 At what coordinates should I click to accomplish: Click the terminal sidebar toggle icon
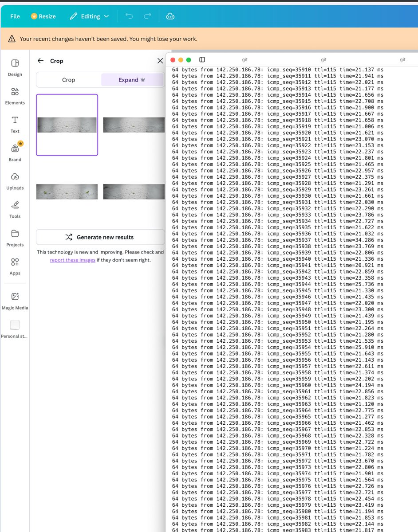202,59
